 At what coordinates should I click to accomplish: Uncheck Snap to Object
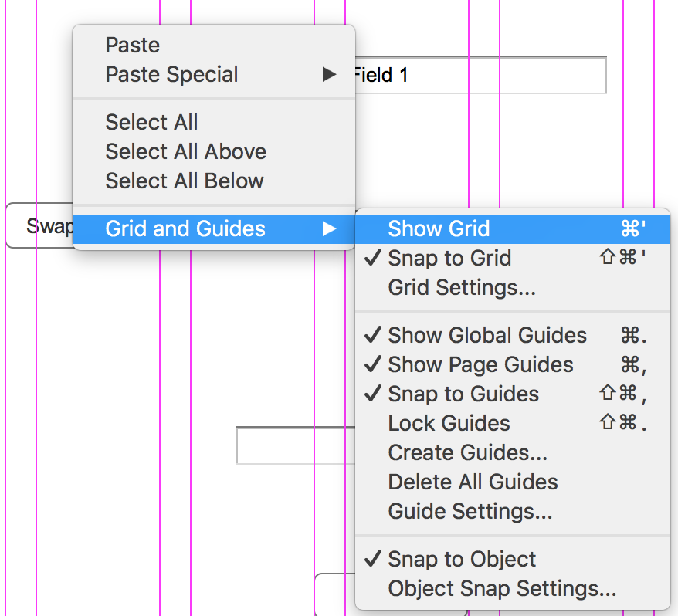pyautogui.click(x=462, y=560)
